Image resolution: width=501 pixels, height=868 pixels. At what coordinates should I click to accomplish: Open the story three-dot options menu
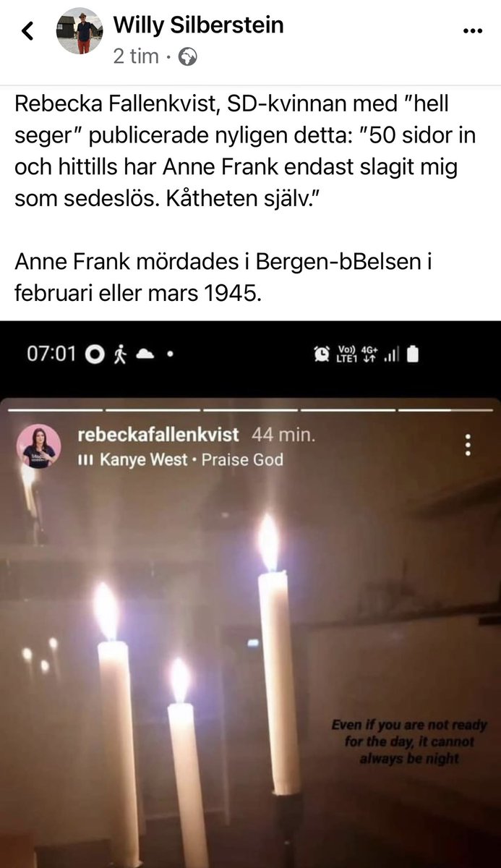(468, 445)
